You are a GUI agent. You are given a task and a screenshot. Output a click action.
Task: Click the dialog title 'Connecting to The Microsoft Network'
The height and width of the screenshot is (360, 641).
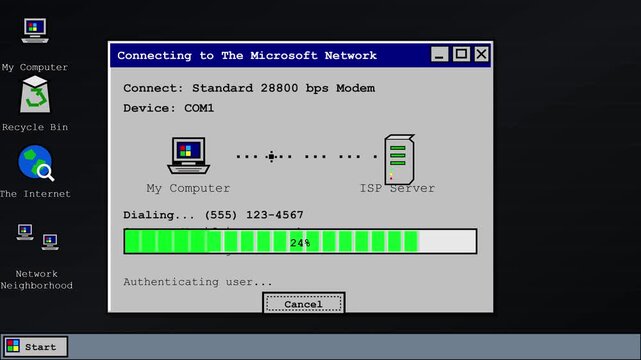tap(247, 56)
